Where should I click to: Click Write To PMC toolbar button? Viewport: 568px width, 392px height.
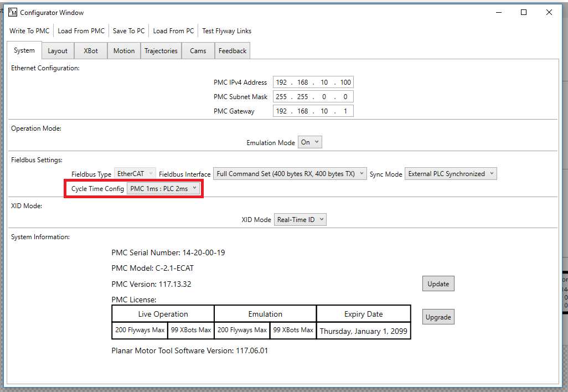(29, 31)
